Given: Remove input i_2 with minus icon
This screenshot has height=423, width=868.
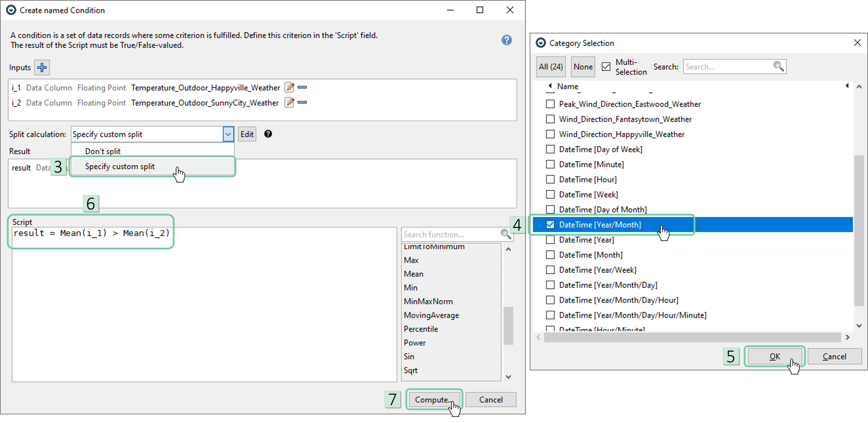Looking at the screenshot, I should coord(302,102).
